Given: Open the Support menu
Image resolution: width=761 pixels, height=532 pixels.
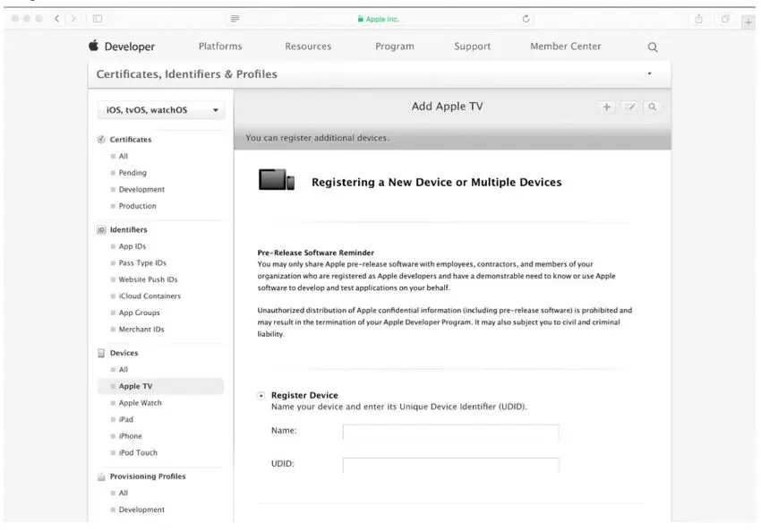Looking at the screenshot, I should pyautogui.click(x=472, y=46).
